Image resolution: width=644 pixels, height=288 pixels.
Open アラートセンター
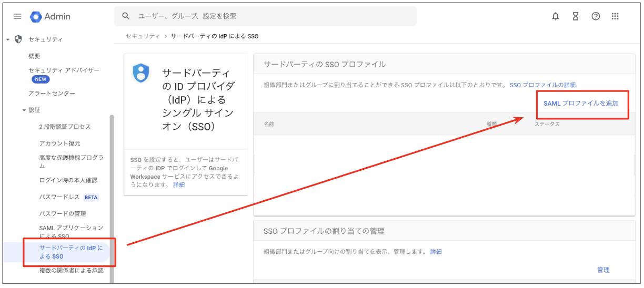click(52, 94)
